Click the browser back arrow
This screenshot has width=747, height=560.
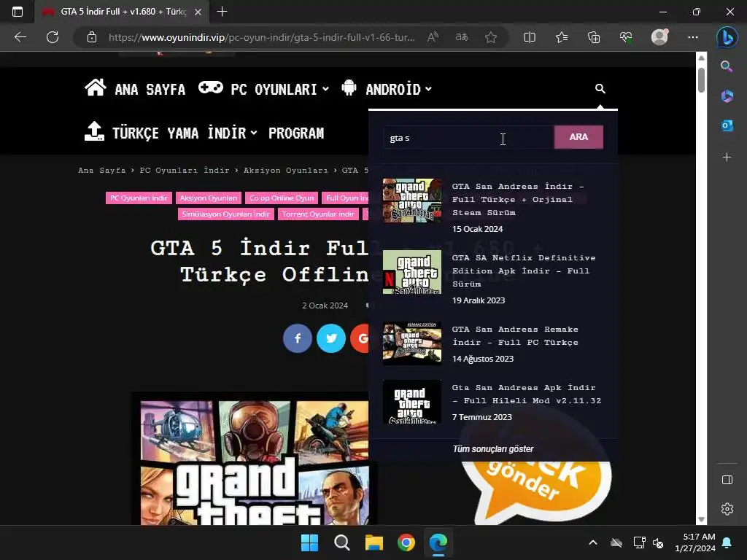20,37
